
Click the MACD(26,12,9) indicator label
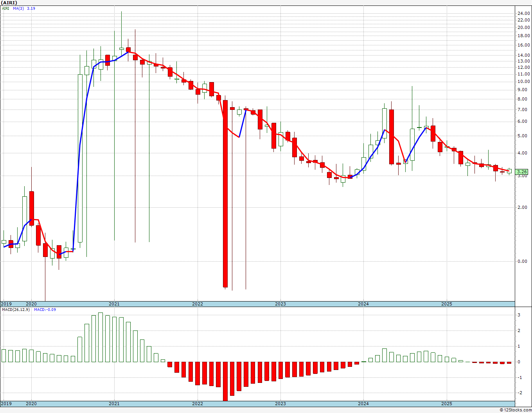click(16, 310)
